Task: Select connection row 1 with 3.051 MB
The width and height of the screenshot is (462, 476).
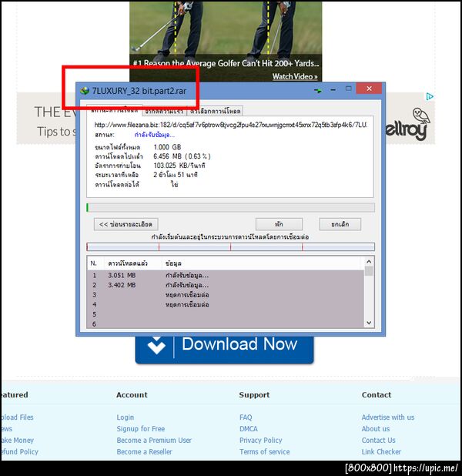Action: 226,275
